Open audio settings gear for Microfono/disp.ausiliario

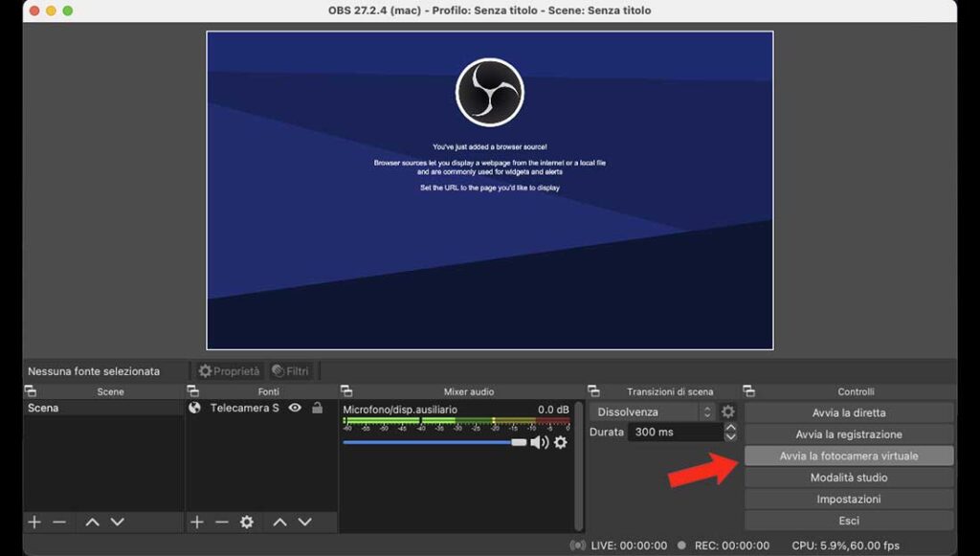(561, 442)
